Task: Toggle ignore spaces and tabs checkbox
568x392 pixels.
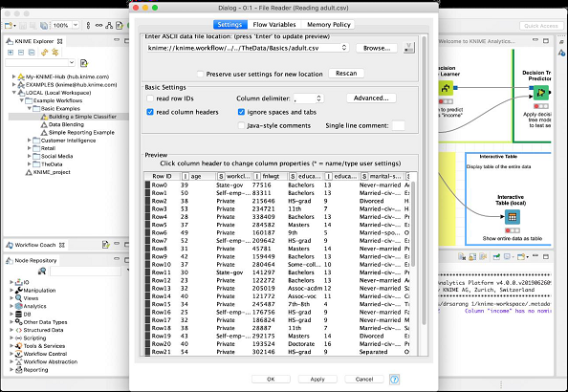Action: [241, 112]
